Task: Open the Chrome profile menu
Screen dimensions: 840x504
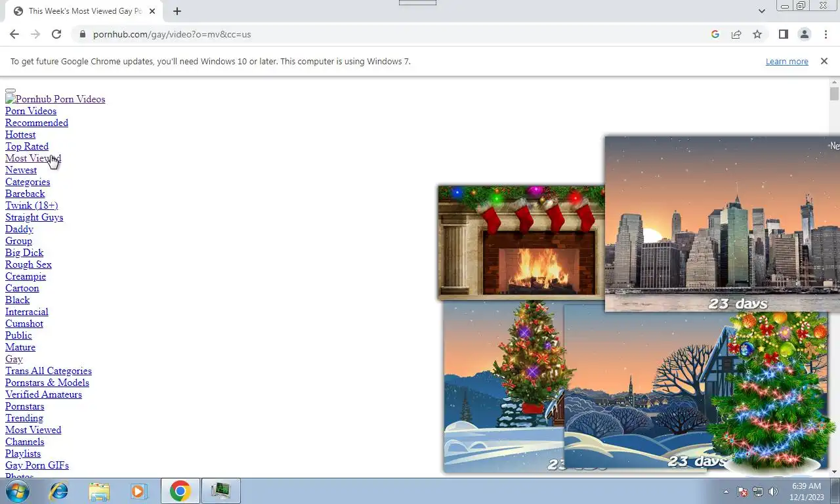Action: click(x=804, y=34)
